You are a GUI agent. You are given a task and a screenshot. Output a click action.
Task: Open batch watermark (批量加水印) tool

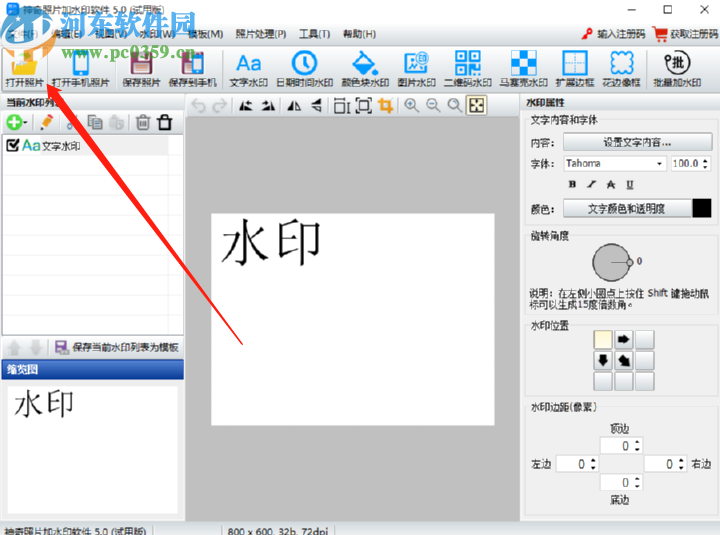(x=677, y=69)
